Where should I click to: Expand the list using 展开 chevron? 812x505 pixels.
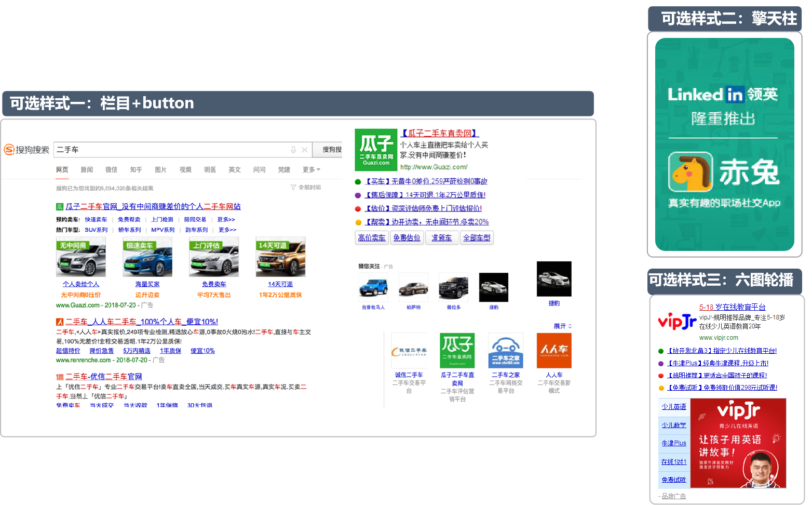pyautogui.click(x=562, y=326)
